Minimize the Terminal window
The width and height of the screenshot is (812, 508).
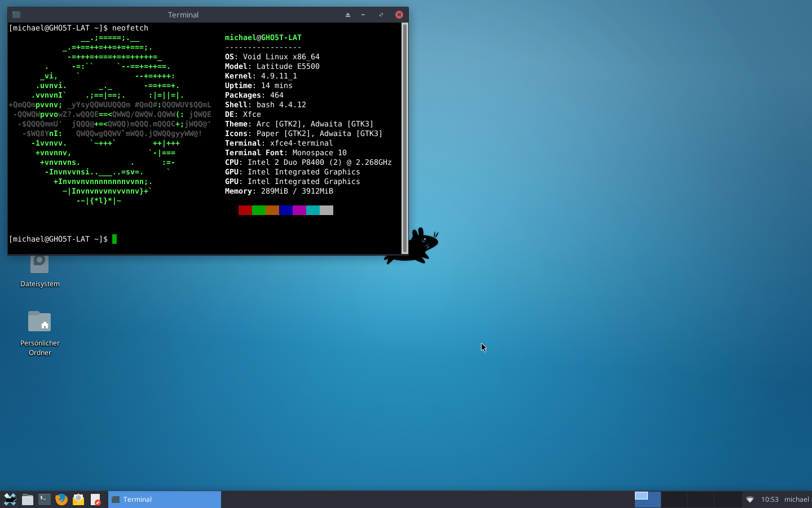(x=363, y=15)
